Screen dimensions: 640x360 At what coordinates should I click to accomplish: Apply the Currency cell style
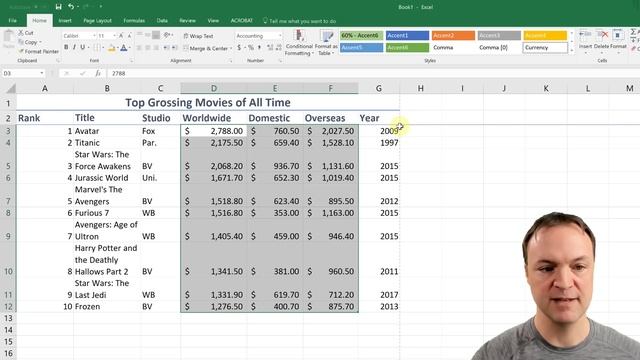click(x=545, y=48)
